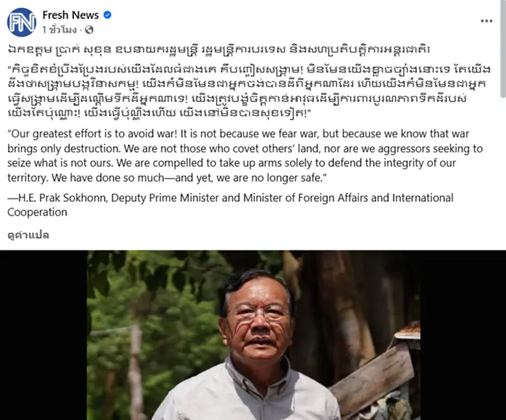506x420 pixels.
Task: Click the globe public audience icon
Action: tap(89, 30)
